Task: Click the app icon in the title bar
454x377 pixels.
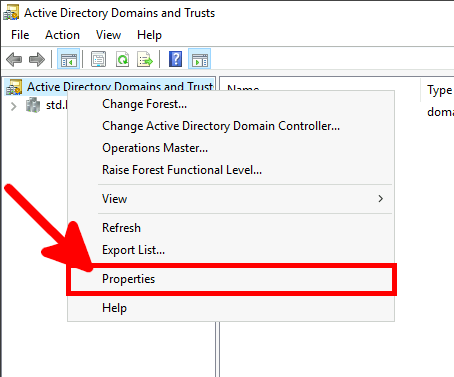Action: pyautogui.click(x=11, y=12)
